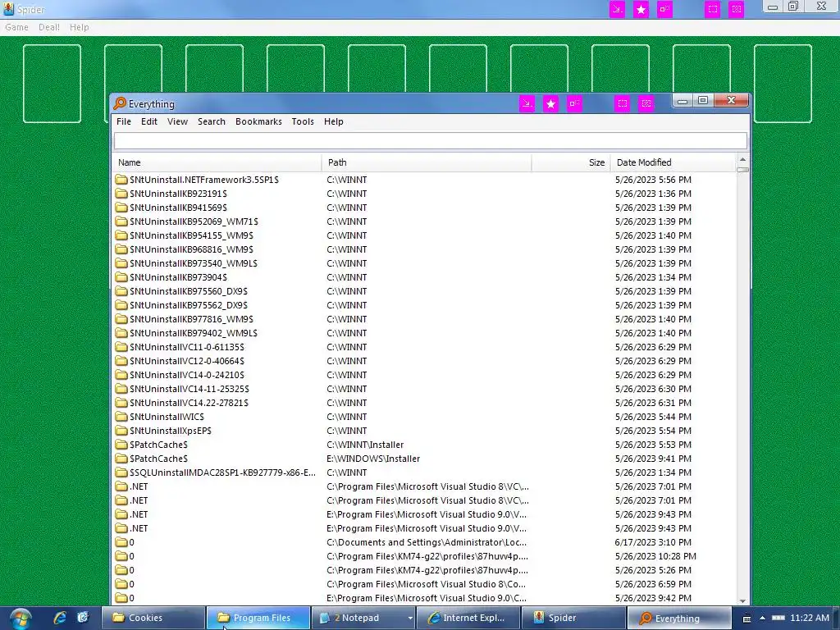The width and height of the screenshot is (840, 630).
Task: Click the second quick launch icon beside Internet Explorer
Action: coord(83,618)
